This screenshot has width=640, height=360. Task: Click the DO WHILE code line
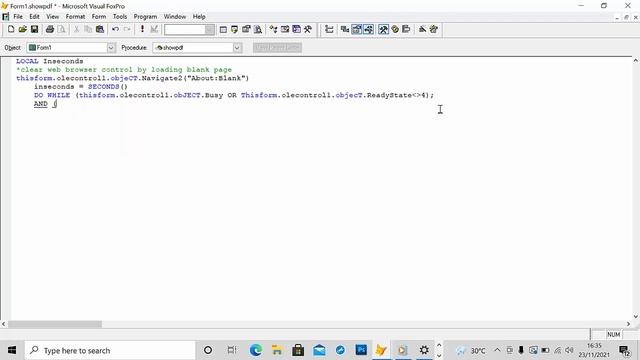[x=234, y=96]
